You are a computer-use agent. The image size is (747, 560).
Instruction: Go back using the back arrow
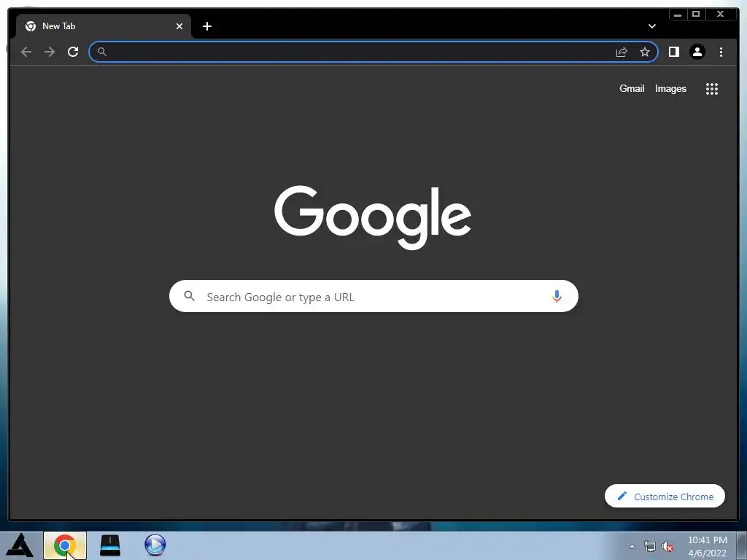[x=26, y=52]
